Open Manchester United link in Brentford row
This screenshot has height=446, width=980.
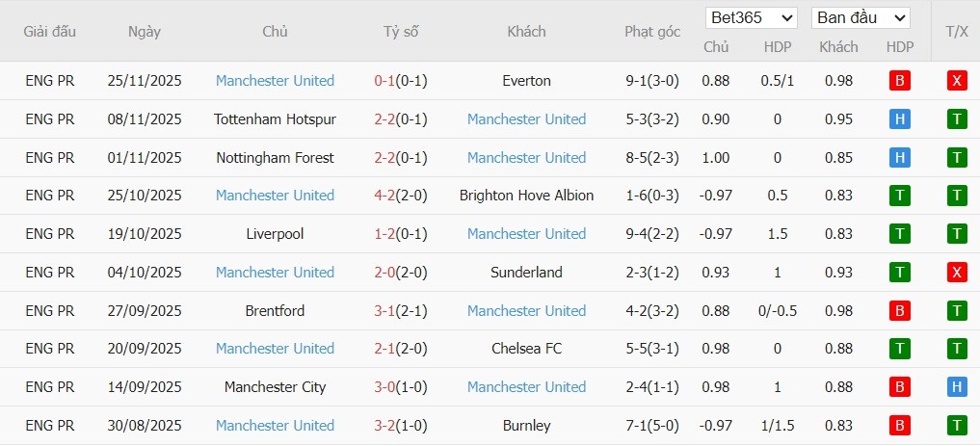pyautogui.click(x=526, y=311)
